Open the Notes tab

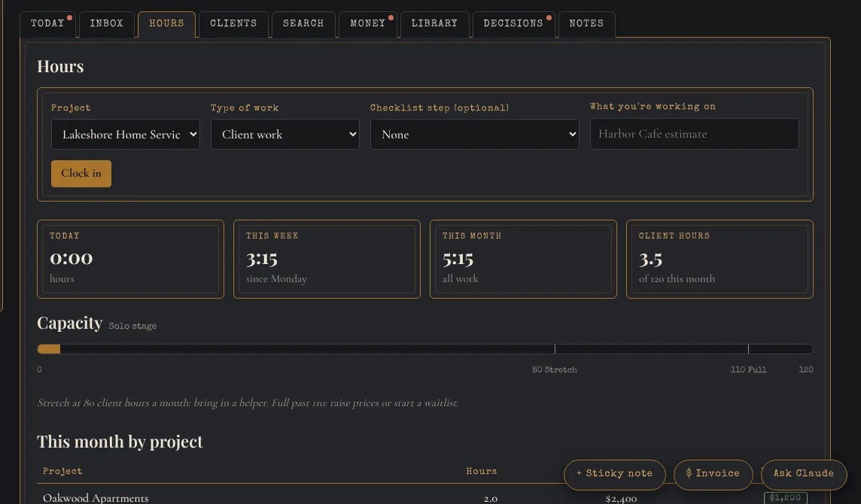586,23
